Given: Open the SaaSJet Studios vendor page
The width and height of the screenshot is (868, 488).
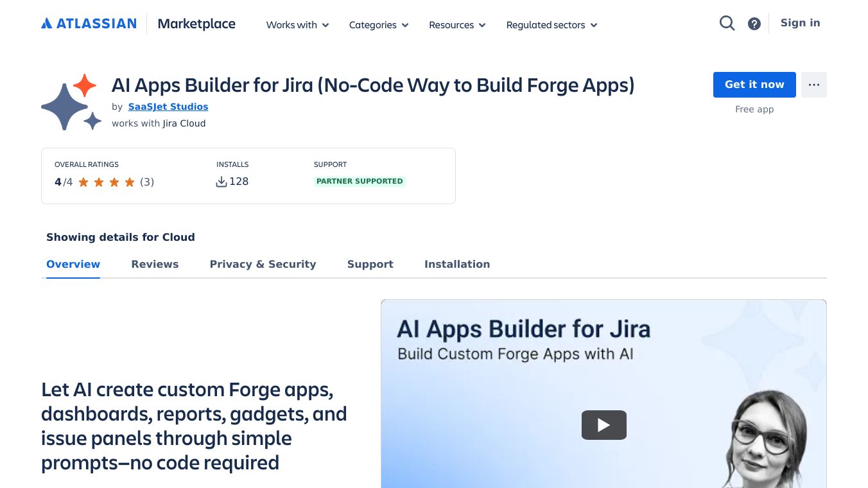Looking at the screenshot, I should [168, 107].
